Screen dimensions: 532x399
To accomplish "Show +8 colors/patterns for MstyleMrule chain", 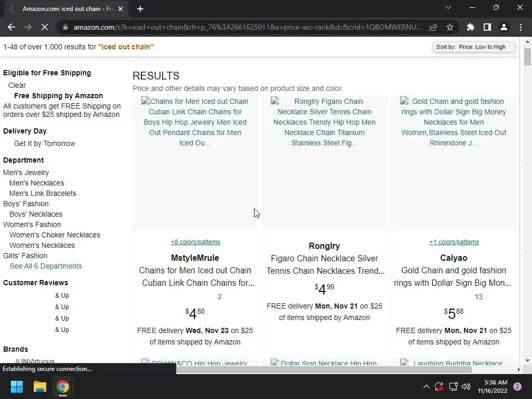I will point(195,242).
